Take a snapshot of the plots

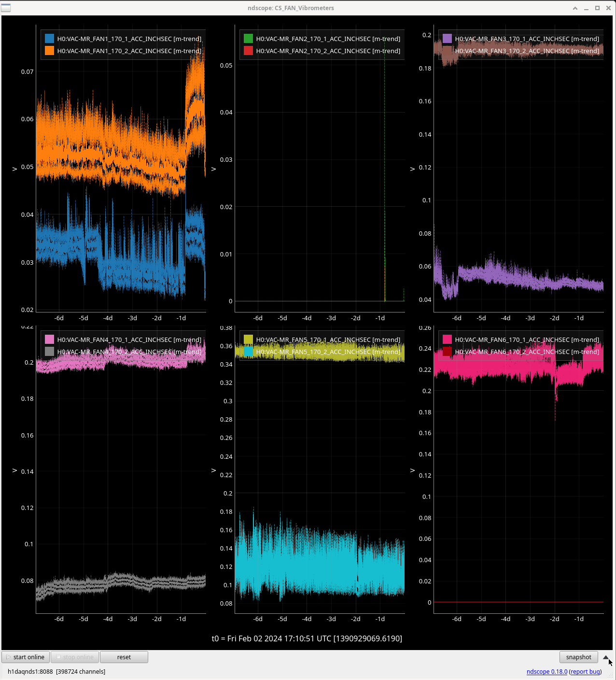pos(578,657)
